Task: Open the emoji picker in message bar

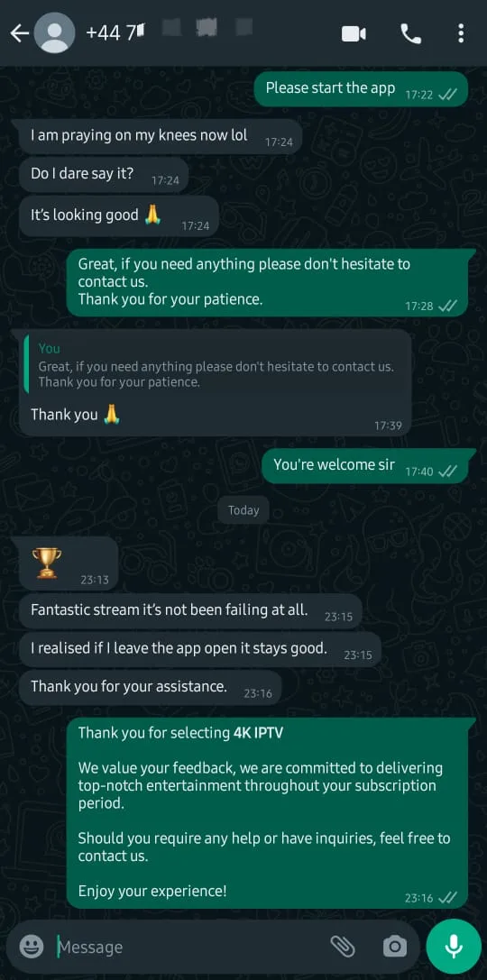Action: tap(32, 947)
